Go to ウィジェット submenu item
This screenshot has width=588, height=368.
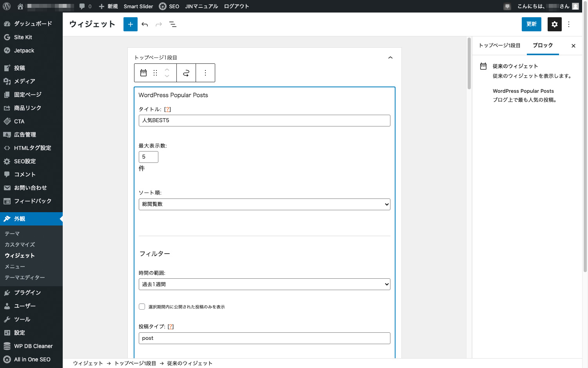pos(20,256)
